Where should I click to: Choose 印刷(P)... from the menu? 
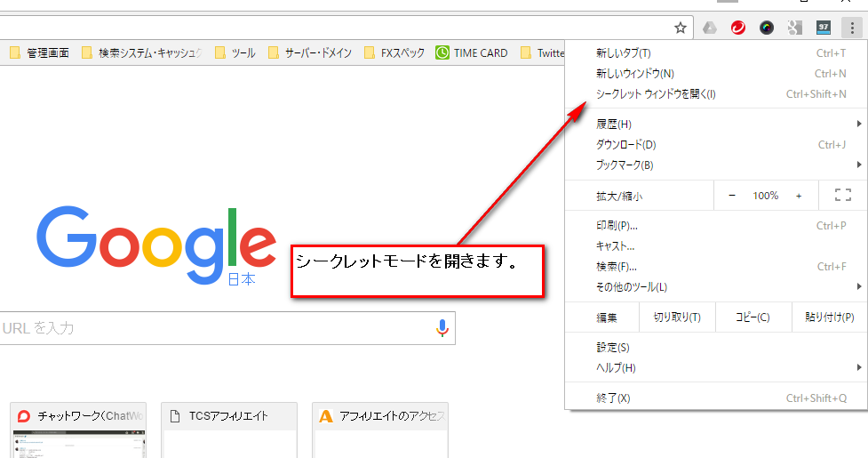(x=716, y=225)
